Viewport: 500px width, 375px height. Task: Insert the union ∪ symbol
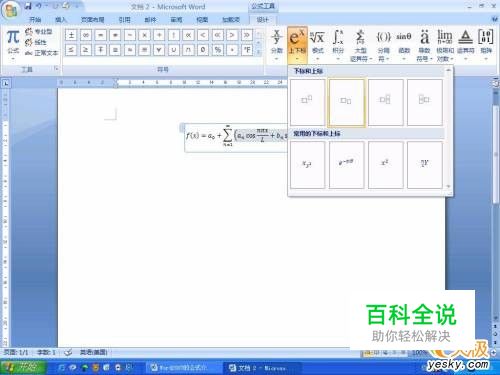(174, 50)
